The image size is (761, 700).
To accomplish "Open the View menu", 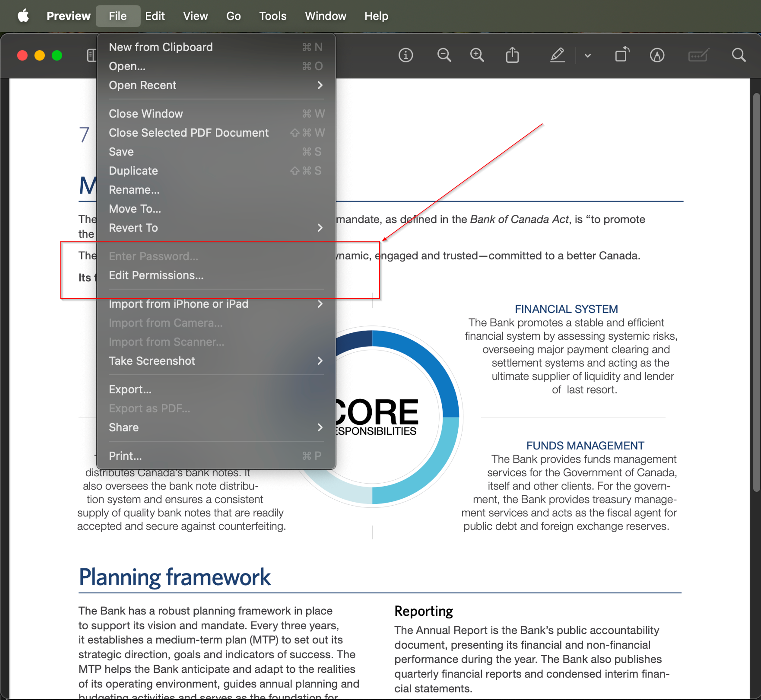I will tap(195, 16).
